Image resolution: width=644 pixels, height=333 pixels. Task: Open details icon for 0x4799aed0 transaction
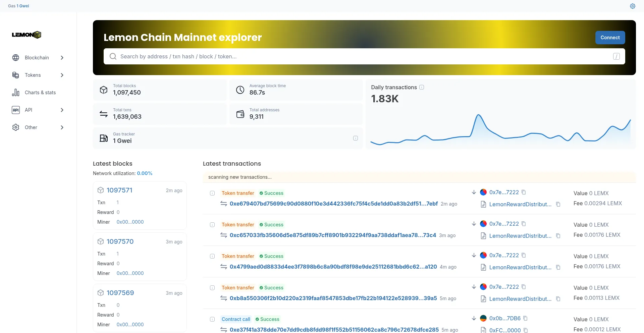(212, 256)
